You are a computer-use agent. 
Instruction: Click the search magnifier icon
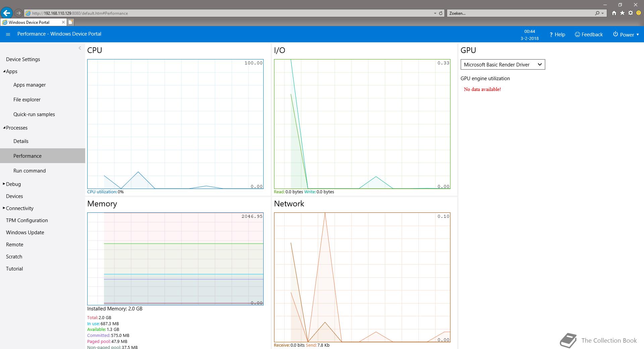[597, 13]
